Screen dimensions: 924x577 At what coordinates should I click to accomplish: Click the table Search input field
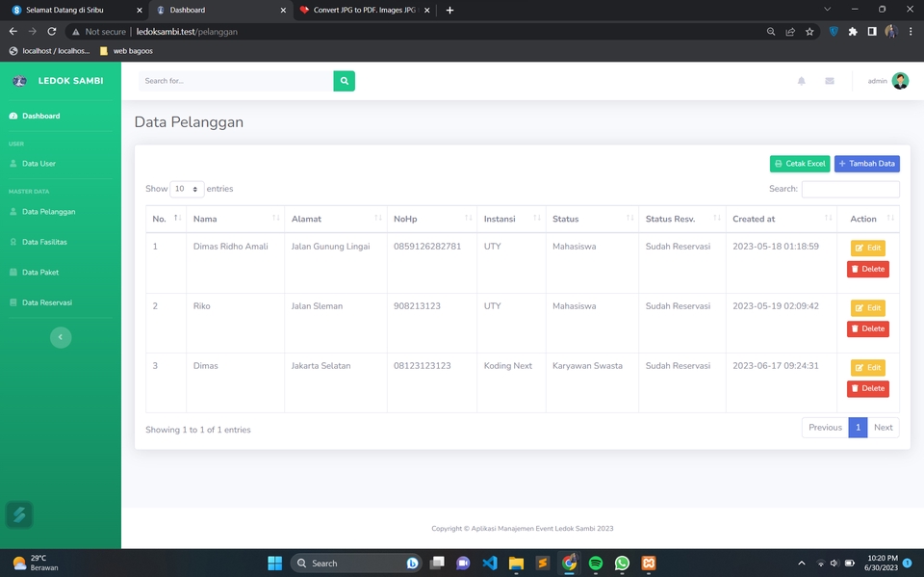[x=850, y=189]
